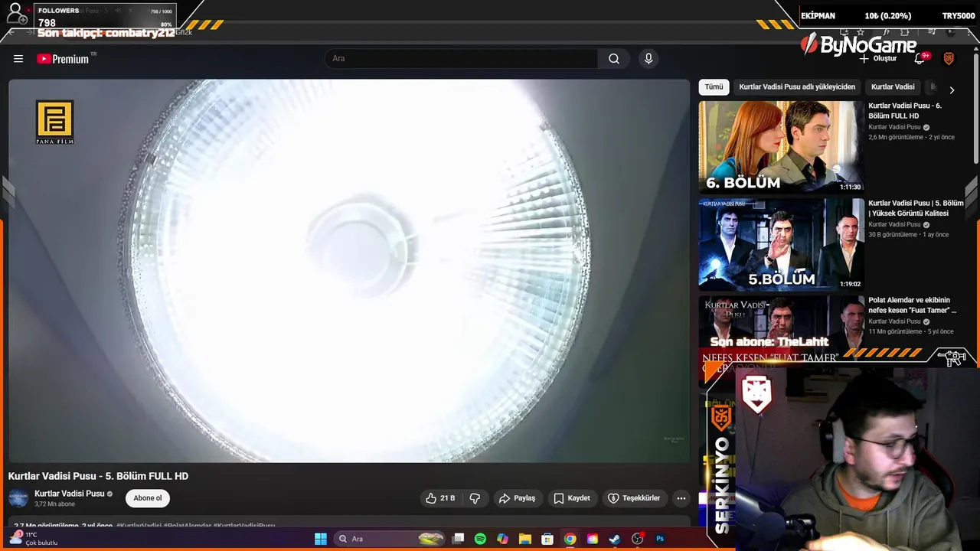The width and height of the screenshot is (980, 551).
Task: Open Kurtlar Vadisi Pusu - 6. Bölüm title
Action: coord(905,111)
